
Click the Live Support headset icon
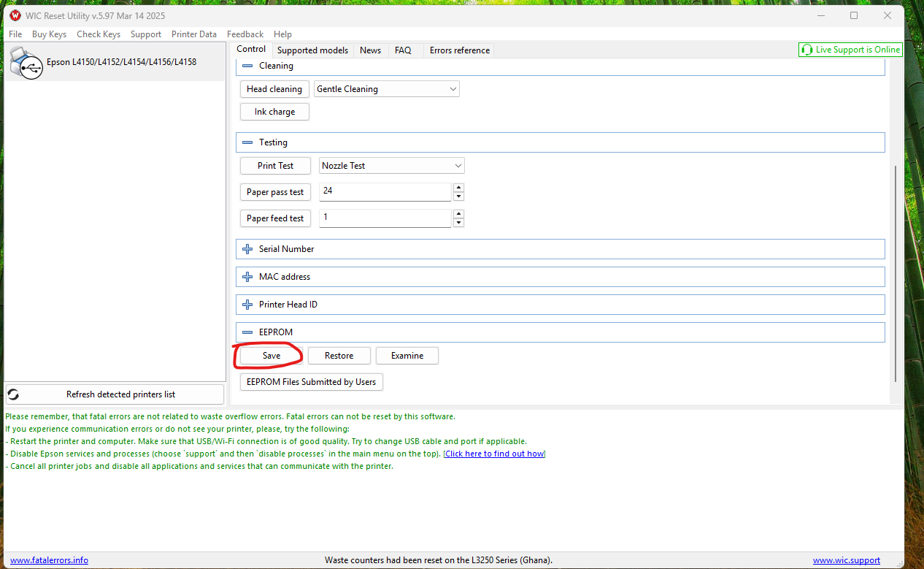[806, 50]
